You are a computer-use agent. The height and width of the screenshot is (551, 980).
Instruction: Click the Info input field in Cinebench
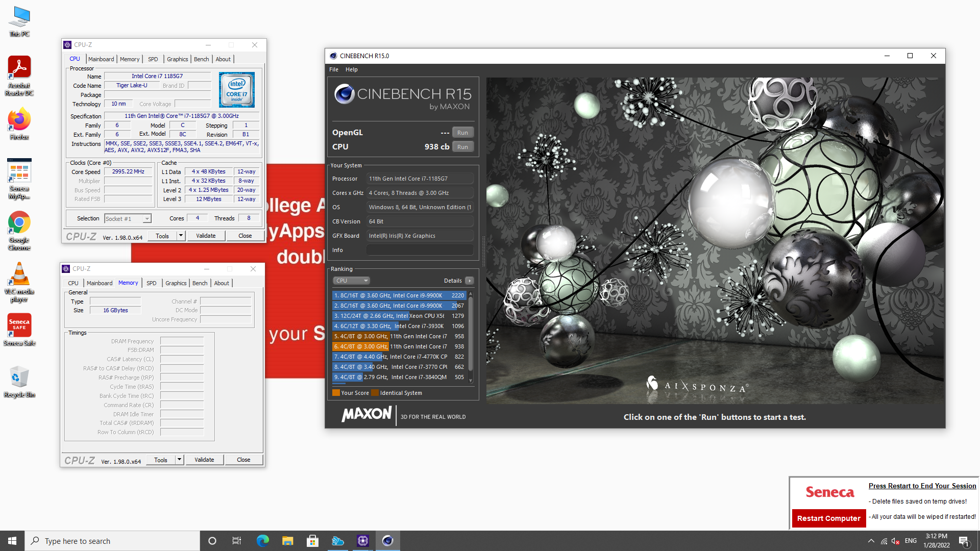click(420, 250)
